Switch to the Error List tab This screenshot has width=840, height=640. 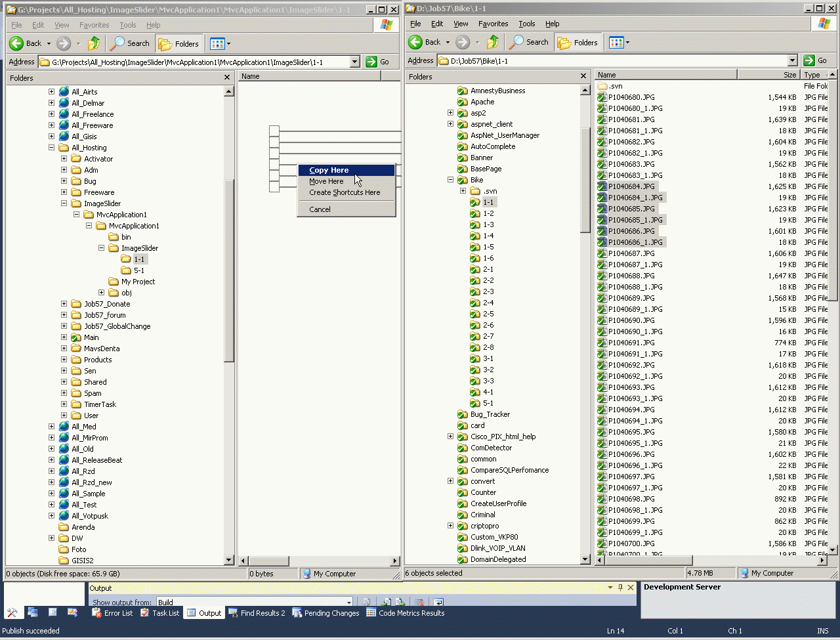(112, 613)
